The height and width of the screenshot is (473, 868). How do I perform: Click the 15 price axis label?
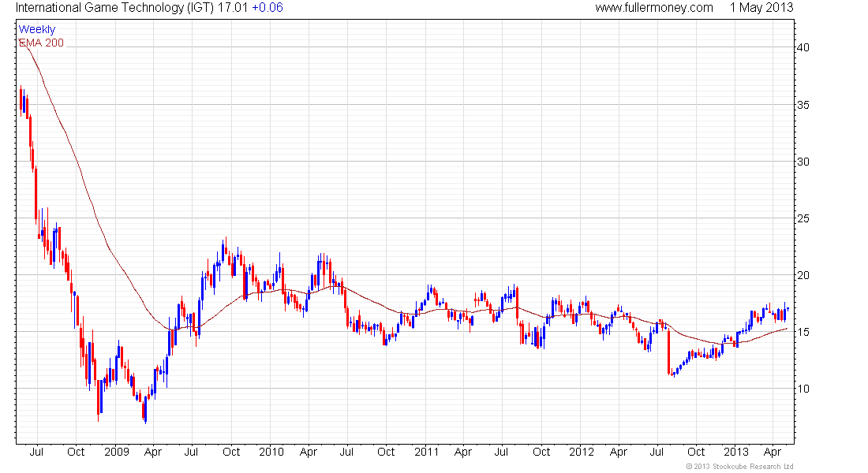pyautogui.click(x=803, y=333)
